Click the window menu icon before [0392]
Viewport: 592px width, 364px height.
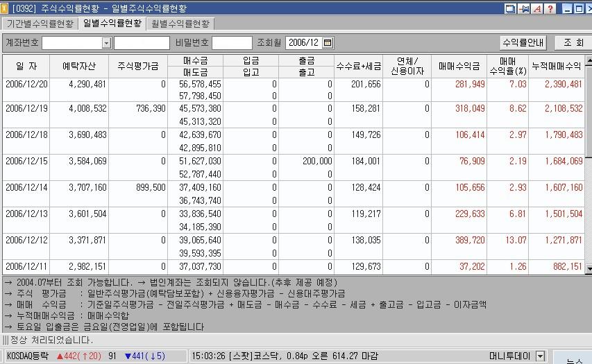pos(6,8)
